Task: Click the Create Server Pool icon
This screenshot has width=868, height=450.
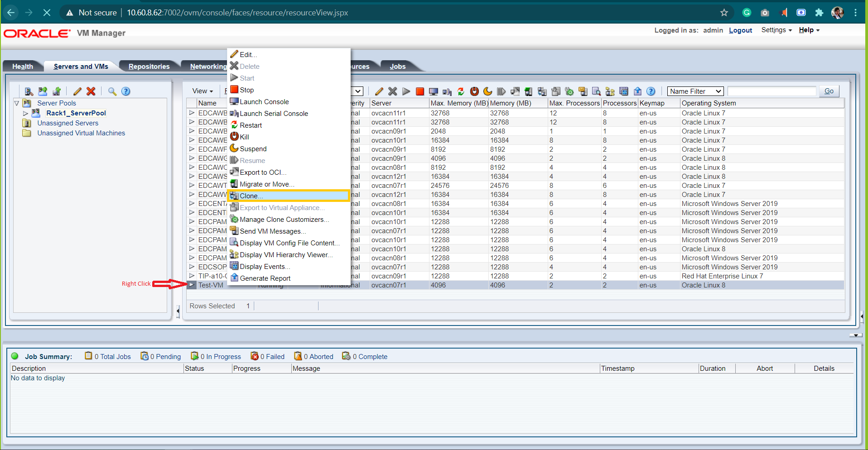Action: (x=43, y=91)
